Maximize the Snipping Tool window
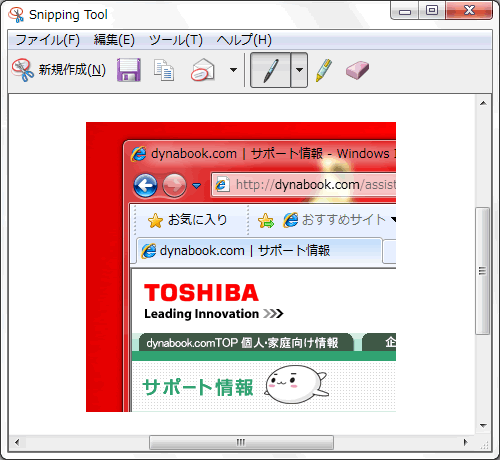Viewport: 500px width, 460px height. pyautogui.click(x=432, y=11)
